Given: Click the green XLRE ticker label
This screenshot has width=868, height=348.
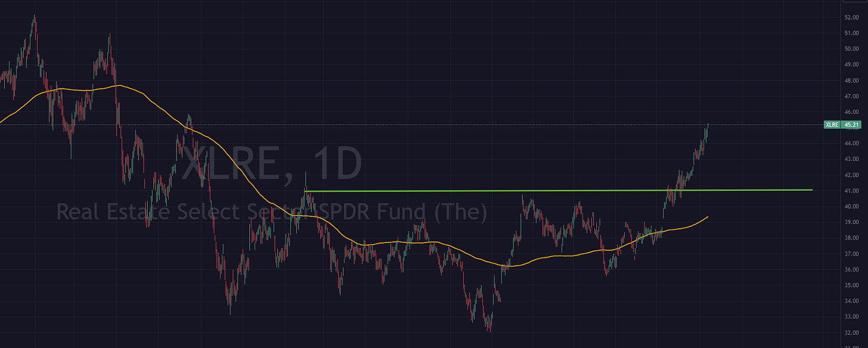Looking at the screenshot, I should click(x=832, y=125).
